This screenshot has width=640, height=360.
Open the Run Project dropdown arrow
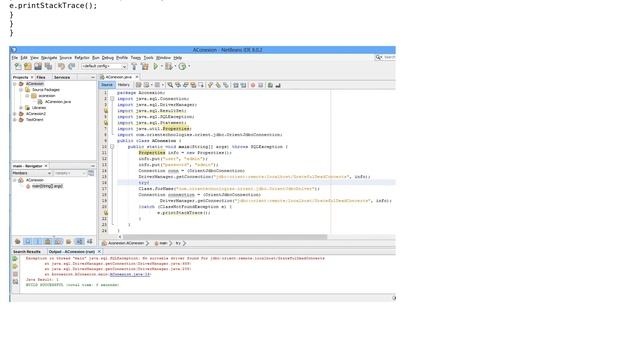(x=162, y=66)
